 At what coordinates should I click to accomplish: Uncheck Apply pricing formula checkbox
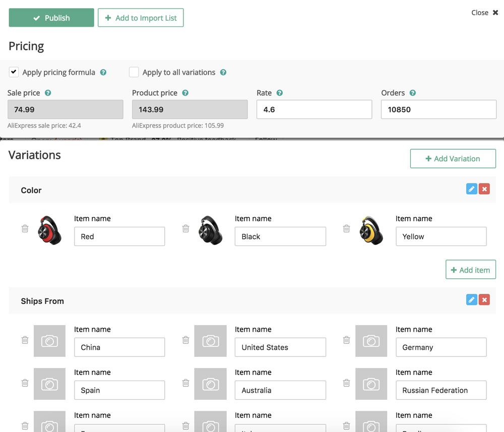[x=14, y=72]
